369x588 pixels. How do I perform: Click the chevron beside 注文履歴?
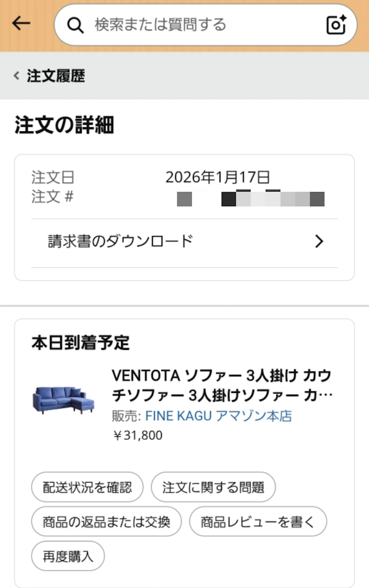[17, 76]
